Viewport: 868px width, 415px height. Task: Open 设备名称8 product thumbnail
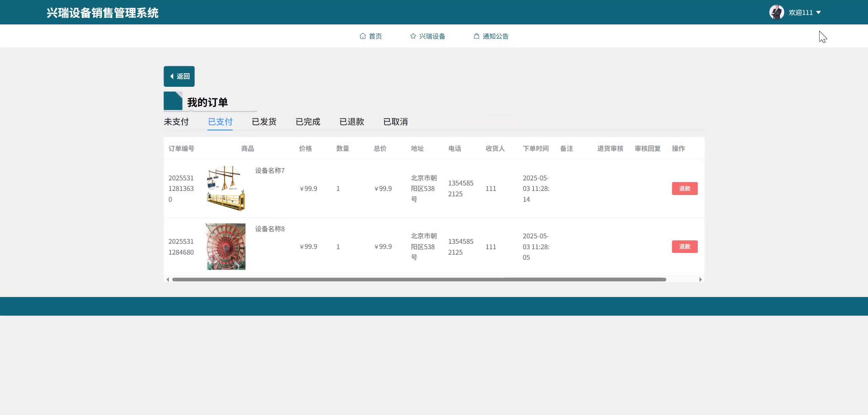(x=226, y=246)
